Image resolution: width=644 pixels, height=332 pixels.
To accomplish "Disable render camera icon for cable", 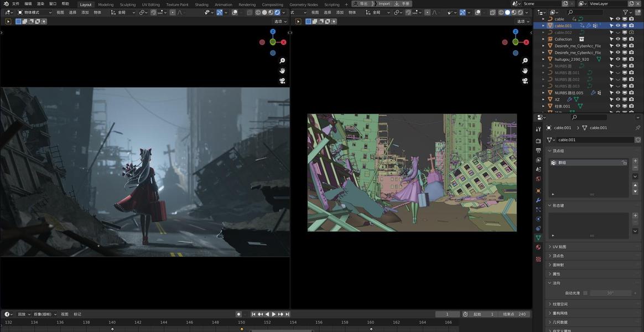I will (631, 19).
